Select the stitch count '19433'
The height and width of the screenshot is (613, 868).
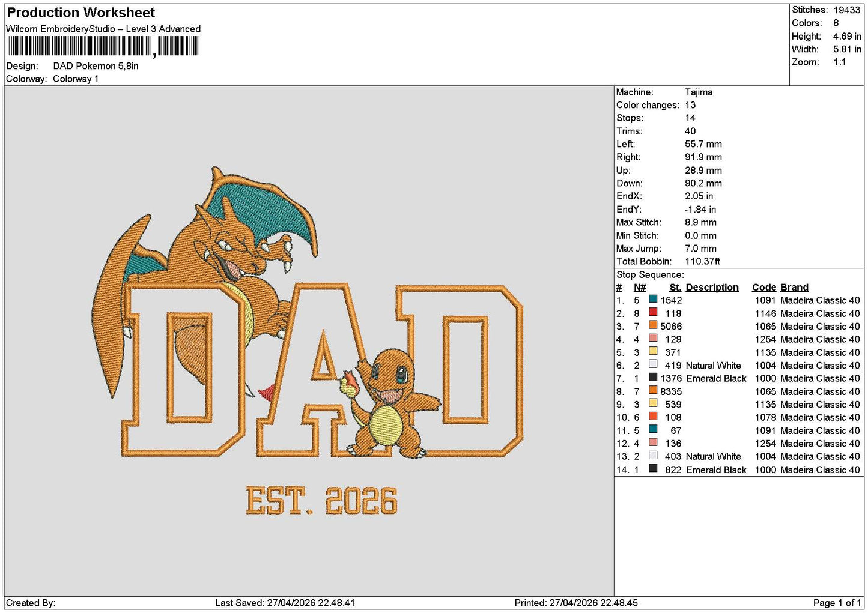click(x=847, y=10)
